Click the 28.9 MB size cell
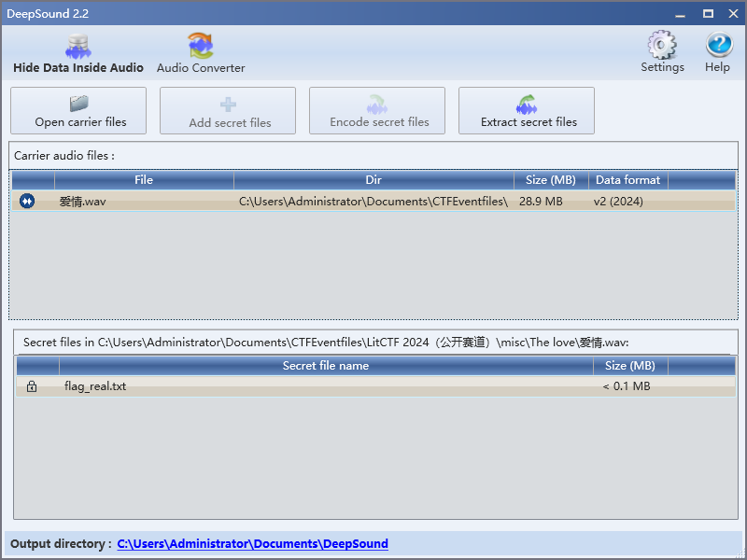Viewport: 747px width, 560px height. pyautogui.click(x=541, y=202)
